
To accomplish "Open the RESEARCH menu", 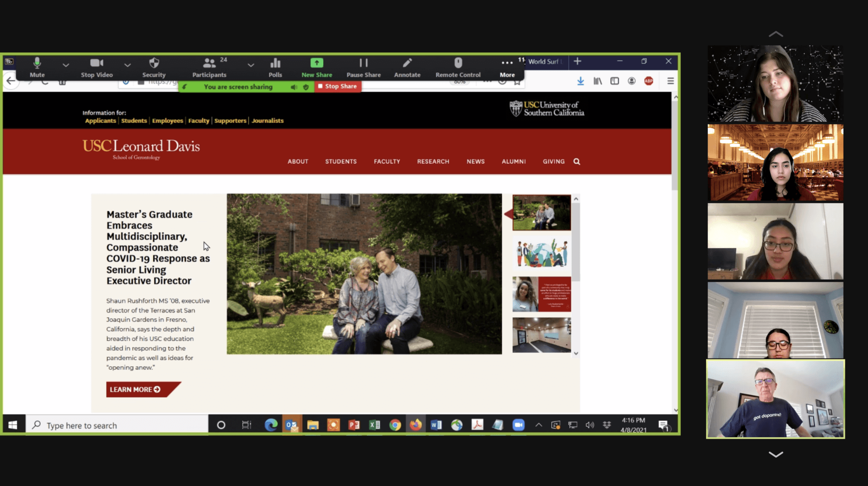I will pos(433,162).
